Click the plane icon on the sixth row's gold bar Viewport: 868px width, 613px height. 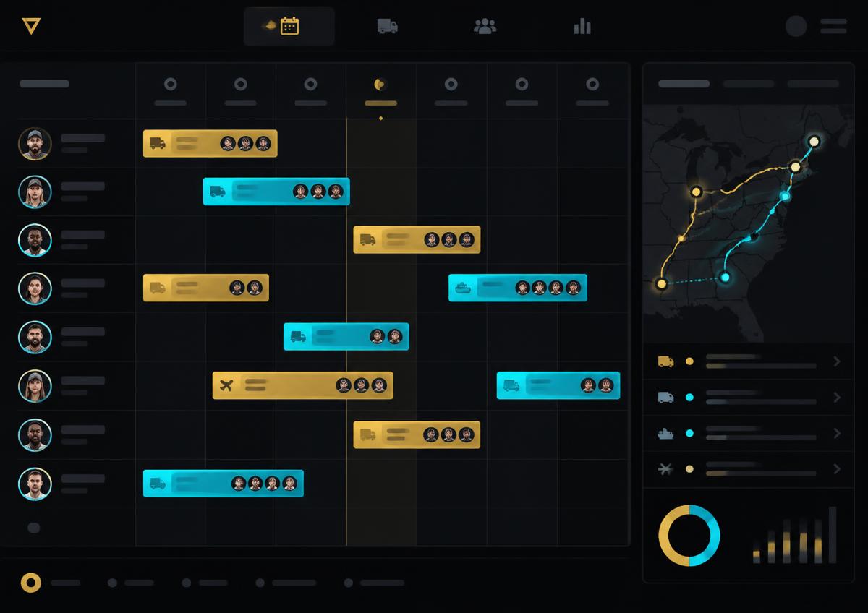(226, 385)
